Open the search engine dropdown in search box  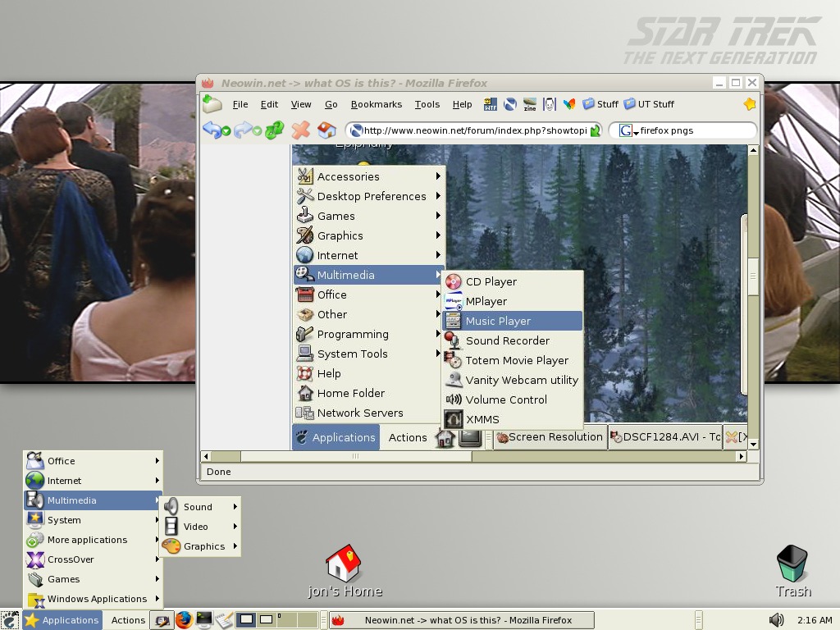pos(628,130)
